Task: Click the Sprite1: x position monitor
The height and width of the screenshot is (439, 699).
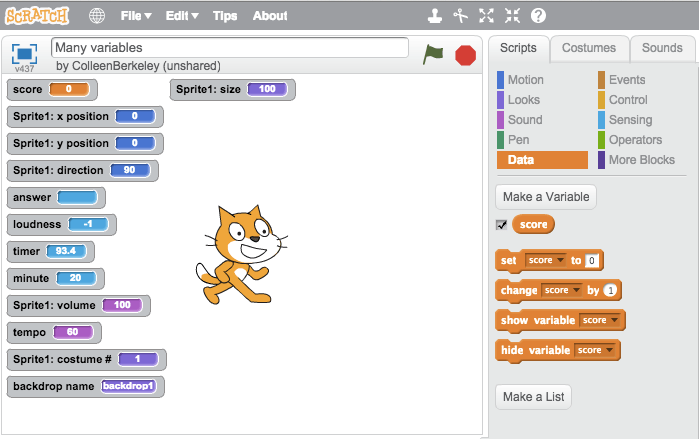Action: point(85,117)
